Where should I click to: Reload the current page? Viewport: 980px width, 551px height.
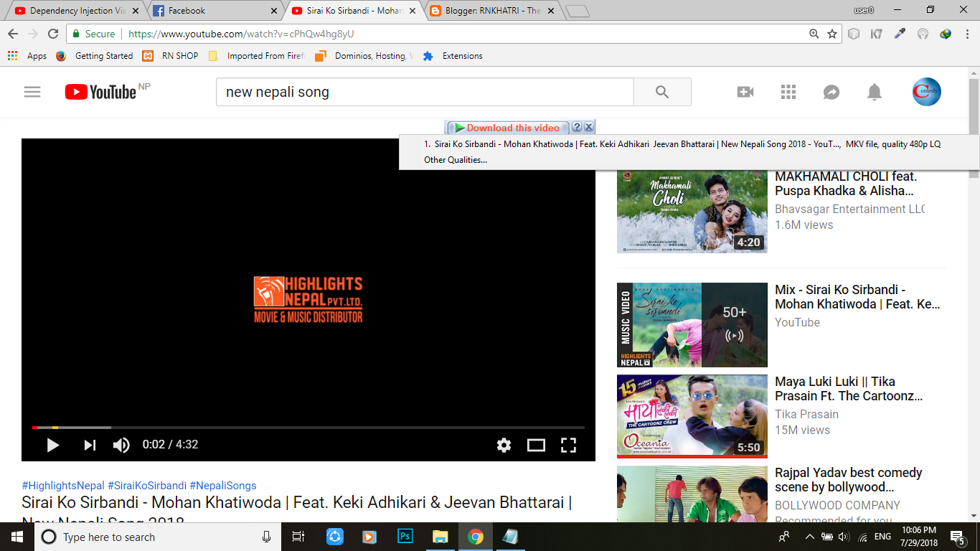53,34
